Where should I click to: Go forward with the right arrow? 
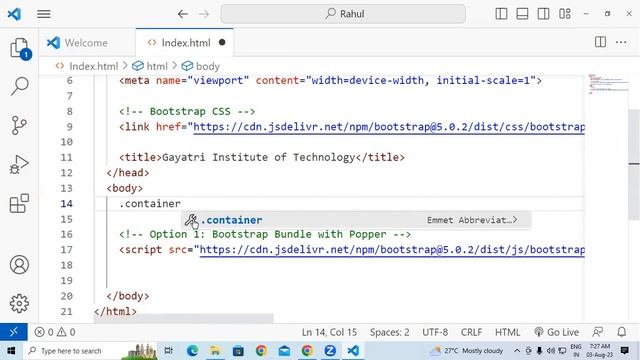coord(204,14)
